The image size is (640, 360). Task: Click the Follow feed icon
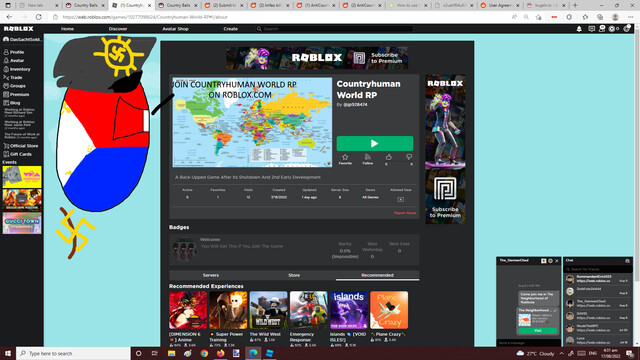(x=368, y=157)
